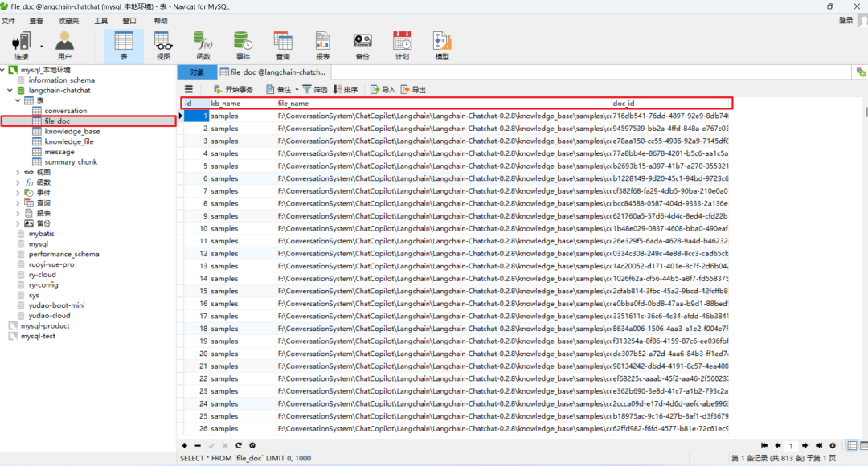Screen dimensions: 868x466
Task: Open the 窗口 (Window) menu
Action: (129, 21)
